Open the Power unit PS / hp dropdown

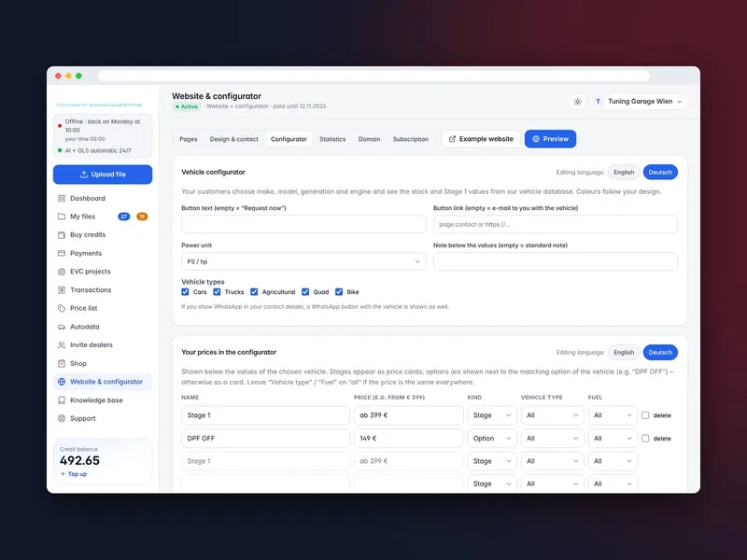point(303,261)
